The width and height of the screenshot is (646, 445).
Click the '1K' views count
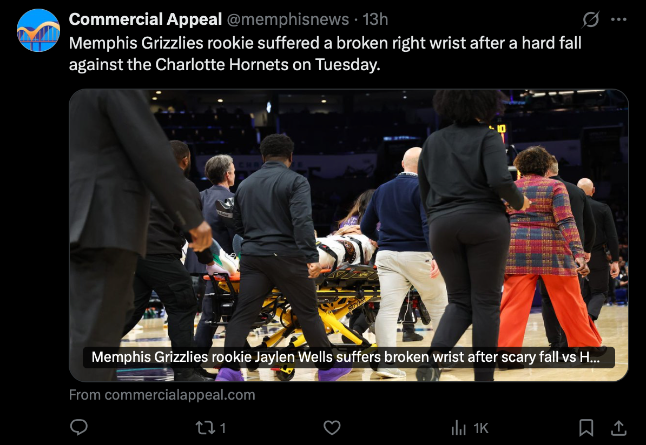(x=481, y=429)
